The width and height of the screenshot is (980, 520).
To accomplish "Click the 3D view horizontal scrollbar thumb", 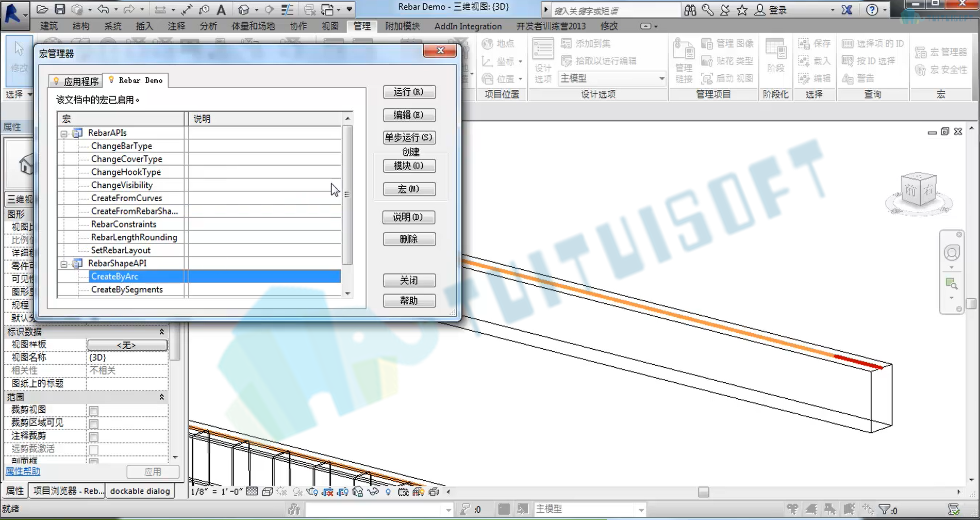I will coord(704,492).
